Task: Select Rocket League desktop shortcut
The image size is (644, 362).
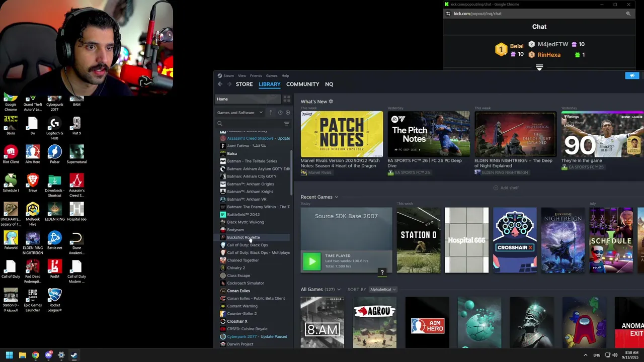Action: click(x=55, y=300)
